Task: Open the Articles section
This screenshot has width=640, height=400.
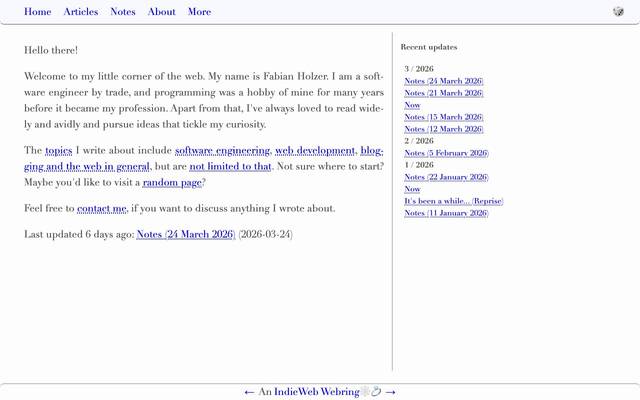Action: [81, 12]
